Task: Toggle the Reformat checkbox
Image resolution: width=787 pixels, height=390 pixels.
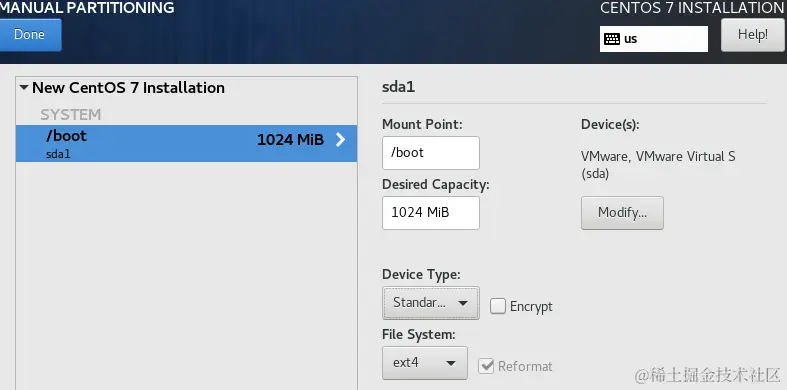Action: pos(486,366)
